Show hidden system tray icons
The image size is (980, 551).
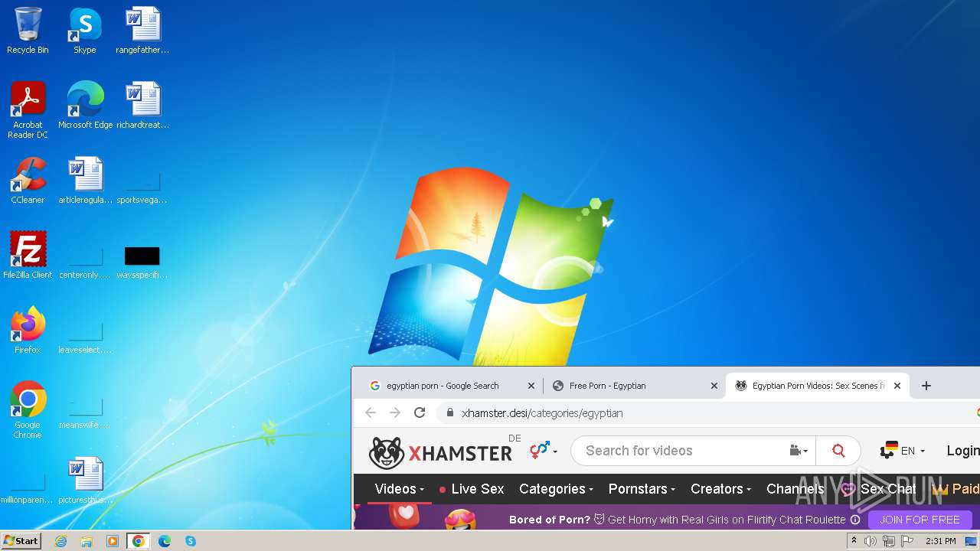click(x=854, y=541)
